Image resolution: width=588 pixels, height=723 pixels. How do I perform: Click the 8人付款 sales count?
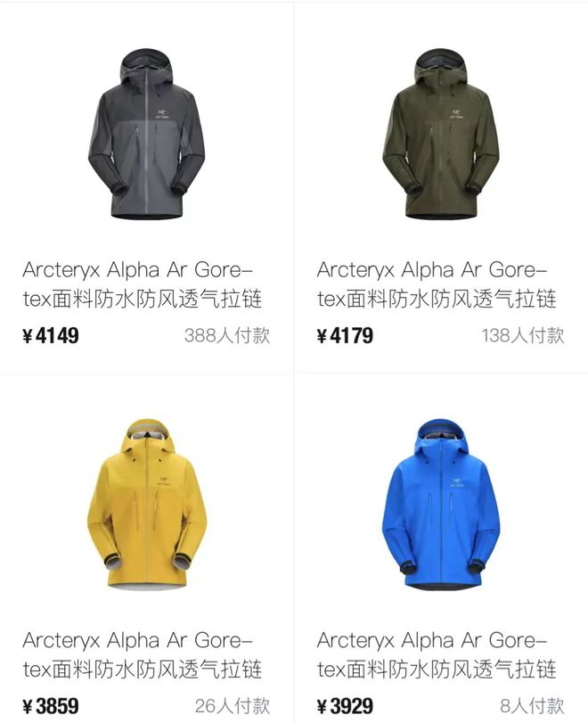click(x=532, y=706)
